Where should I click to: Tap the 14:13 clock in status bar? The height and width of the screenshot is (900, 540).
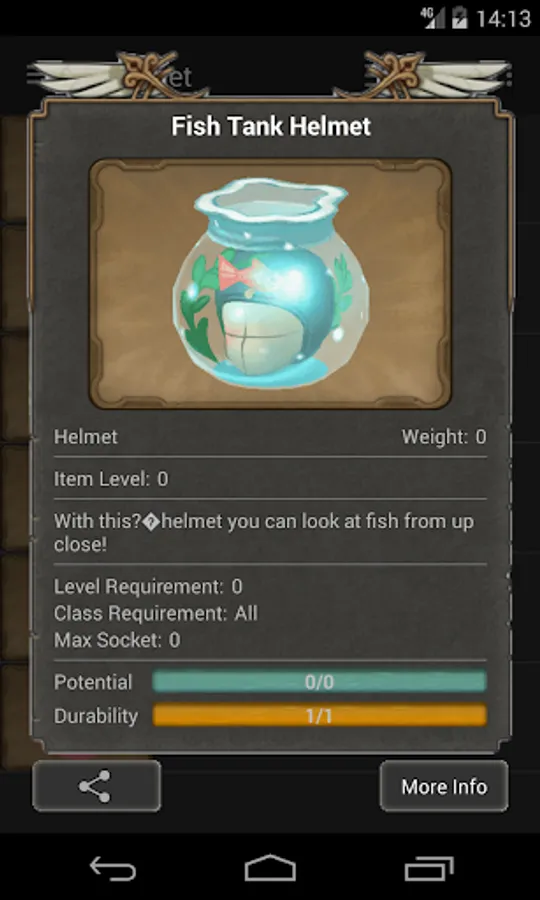(x=503, y=18)
